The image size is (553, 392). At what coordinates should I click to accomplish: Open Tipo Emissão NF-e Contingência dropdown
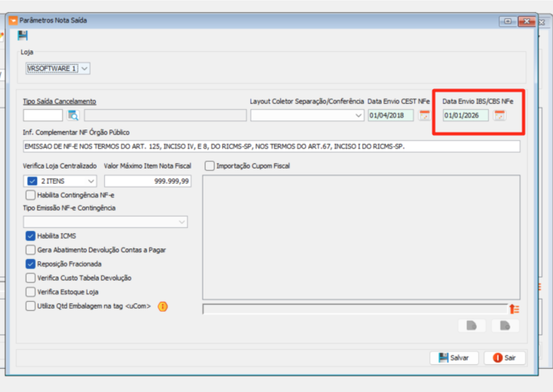182,222
